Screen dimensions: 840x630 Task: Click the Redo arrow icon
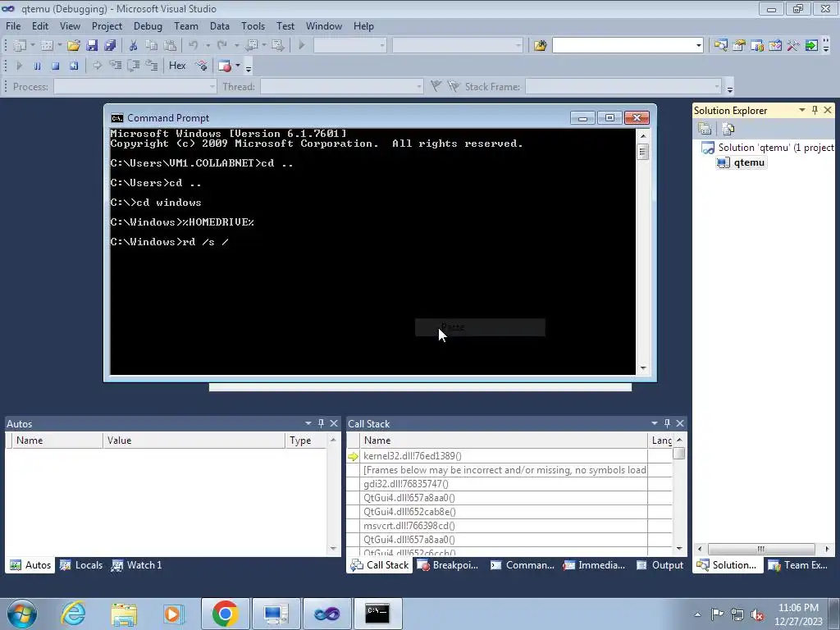pos(221,46)
